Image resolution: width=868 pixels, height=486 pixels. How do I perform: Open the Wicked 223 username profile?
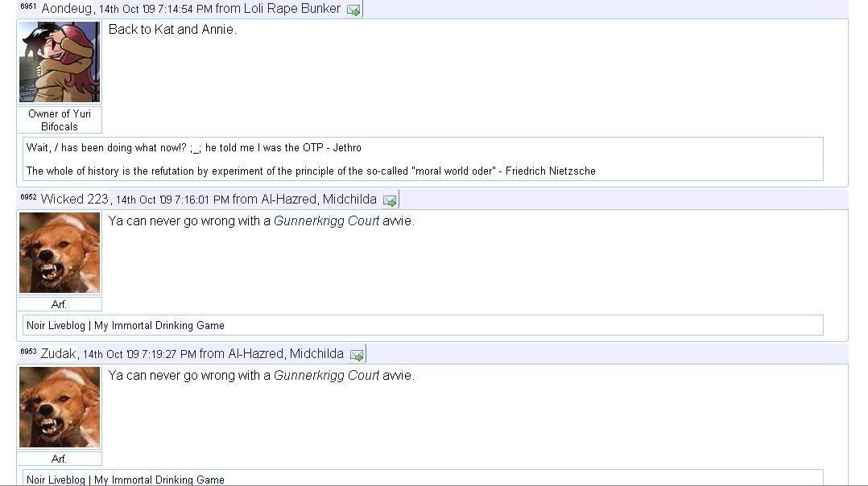click(74, 200)
